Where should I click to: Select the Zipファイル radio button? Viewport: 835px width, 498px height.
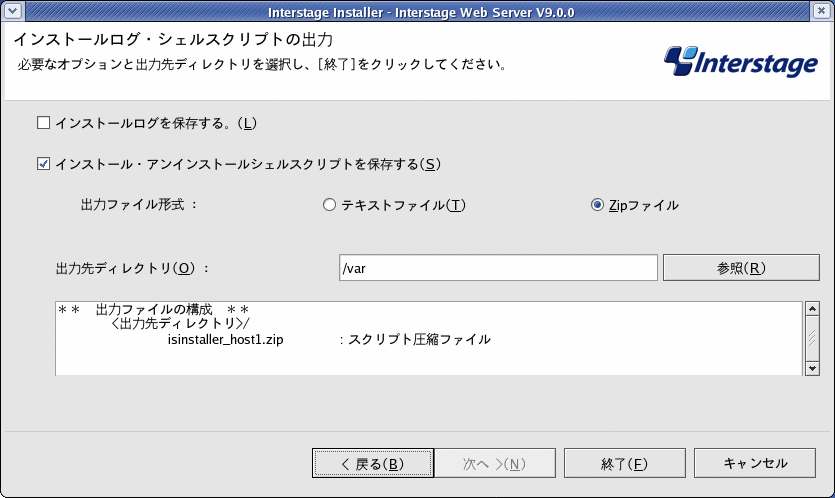(597, 205)
